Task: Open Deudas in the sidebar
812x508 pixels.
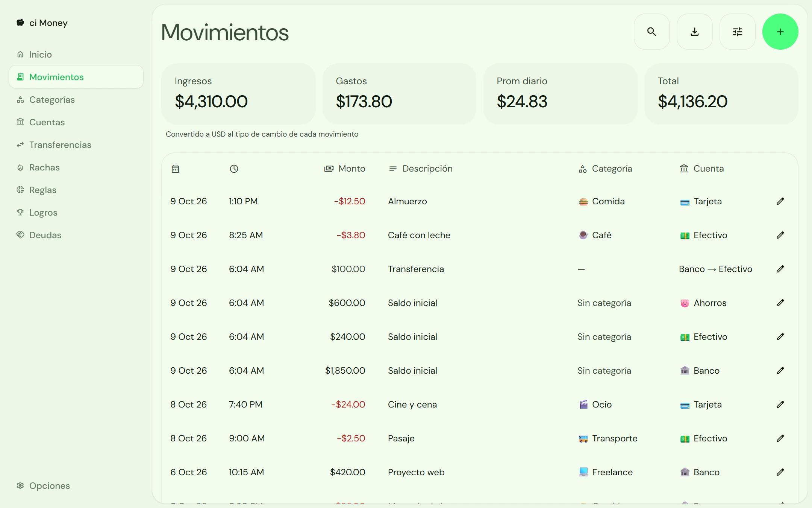Action: point(76,235)
